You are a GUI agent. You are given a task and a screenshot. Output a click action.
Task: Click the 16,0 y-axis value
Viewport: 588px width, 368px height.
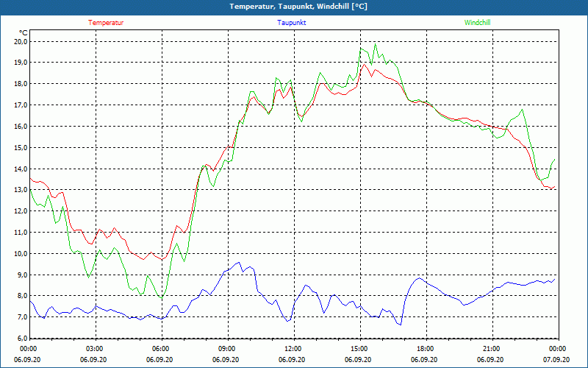(x=21, y=126)
